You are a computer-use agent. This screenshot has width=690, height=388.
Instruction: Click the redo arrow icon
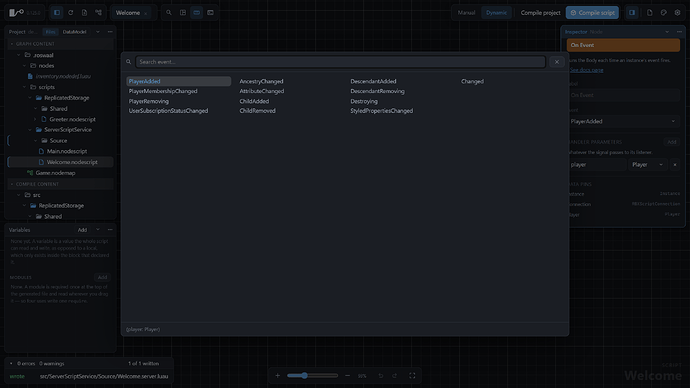click(x=395, y=376)
